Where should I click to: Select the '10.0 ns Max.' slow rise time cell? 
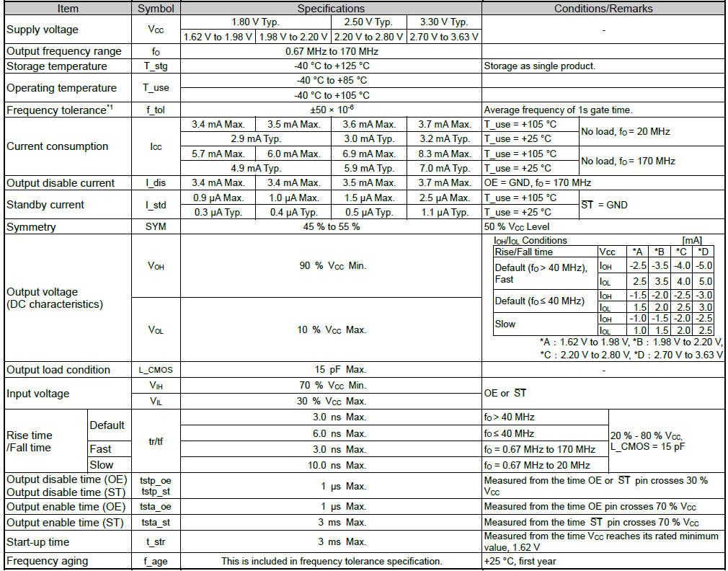click(331, 465)
